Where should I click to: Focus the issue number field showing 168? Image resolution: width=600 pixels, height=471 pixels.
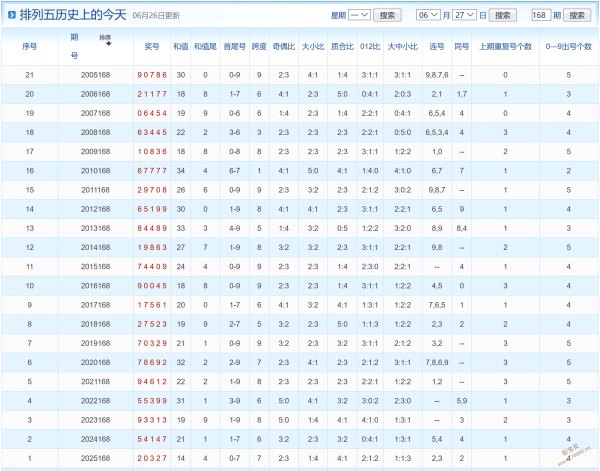point(541,15)
